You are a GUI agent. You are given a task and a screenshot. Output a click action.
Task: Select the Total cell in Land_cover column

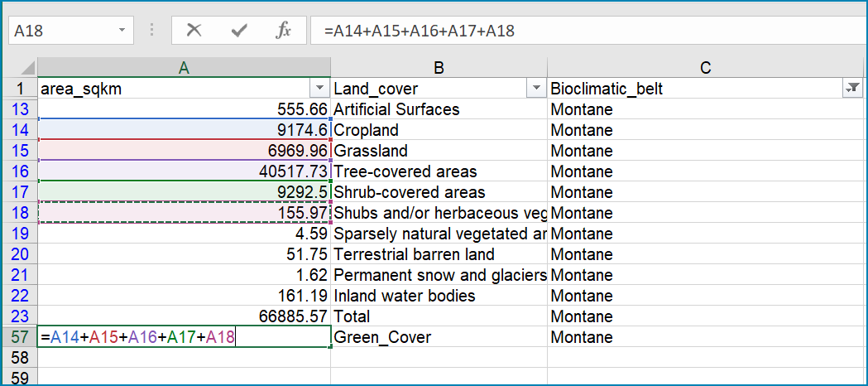(439, 316)
